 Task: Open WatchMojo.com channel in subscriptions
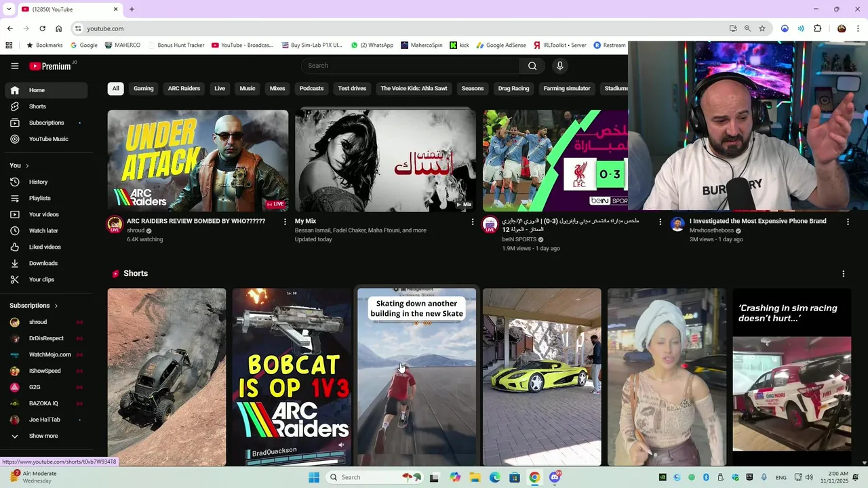[46, 354]
